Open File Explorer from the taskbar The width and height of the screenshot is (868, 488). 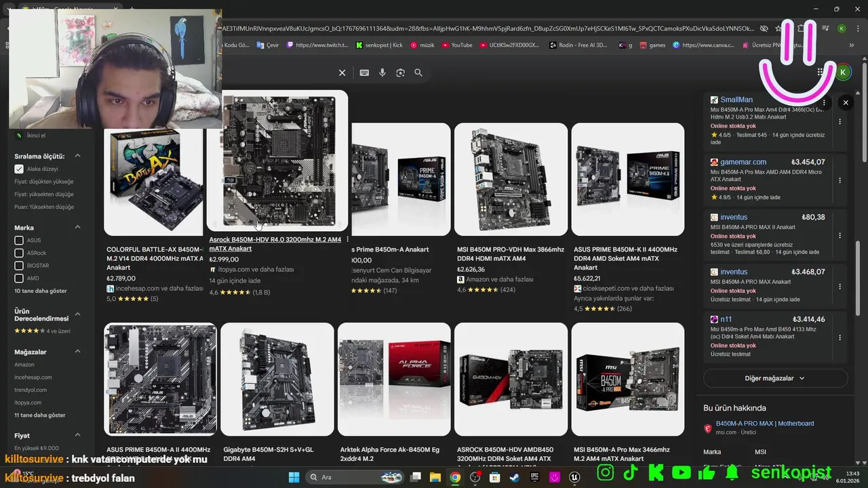point(435,477)
